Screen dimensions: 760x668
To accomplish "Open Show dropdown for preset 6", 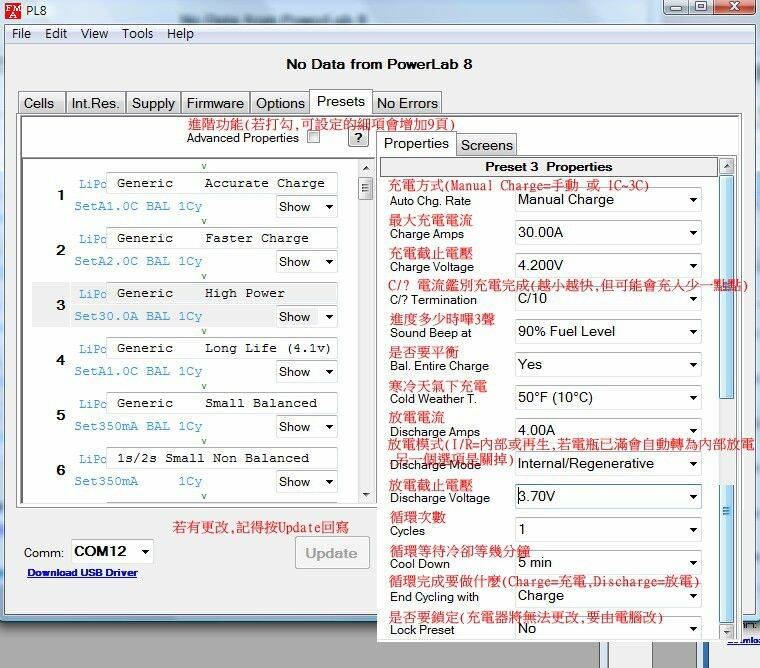I will pos(306,482).
